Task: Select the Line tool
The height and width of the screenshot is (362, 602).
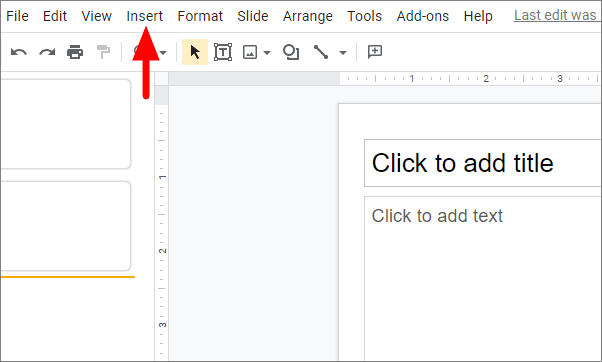Action: pyautogui.click(x=321, y=52)
